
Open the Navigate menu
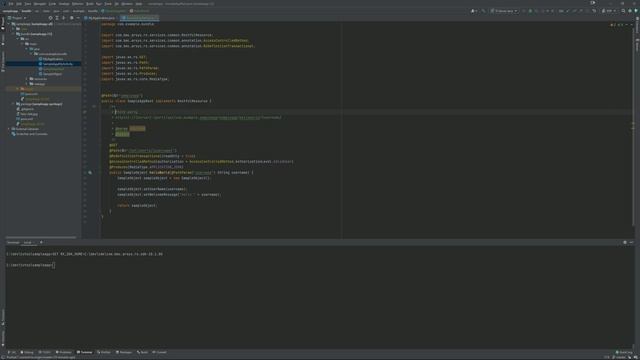click(x=40, y=4)
